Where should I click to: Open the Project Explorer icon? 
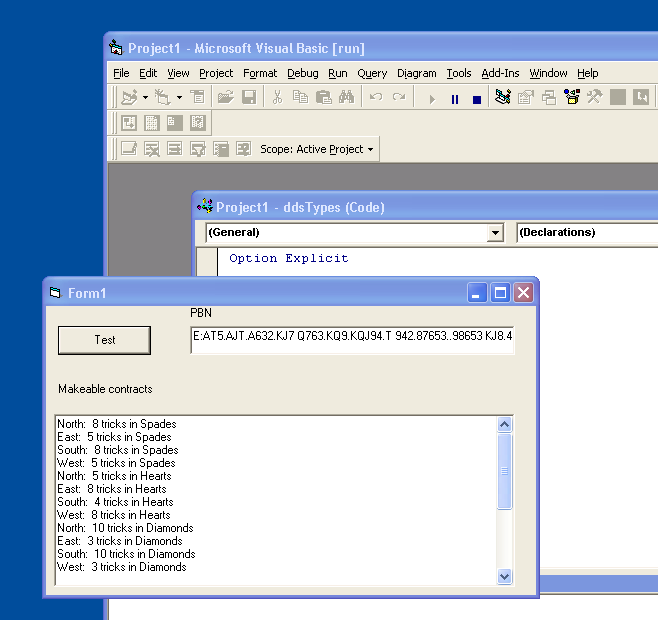click(503, 97)
